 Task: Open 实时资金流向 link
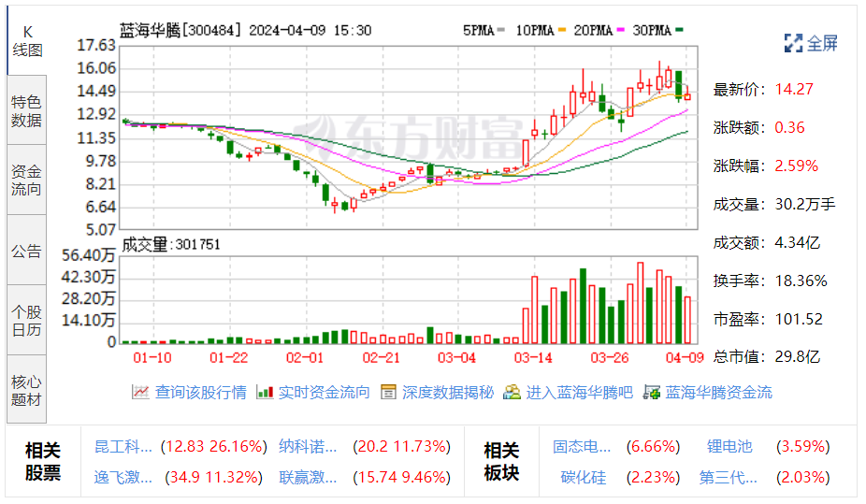(x=325, y=393)
